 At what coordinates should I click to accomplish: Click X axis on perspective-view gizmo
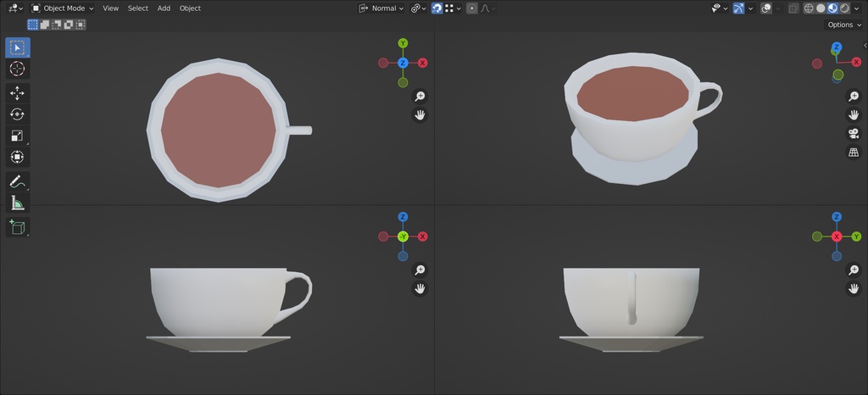tap(856, 62)
